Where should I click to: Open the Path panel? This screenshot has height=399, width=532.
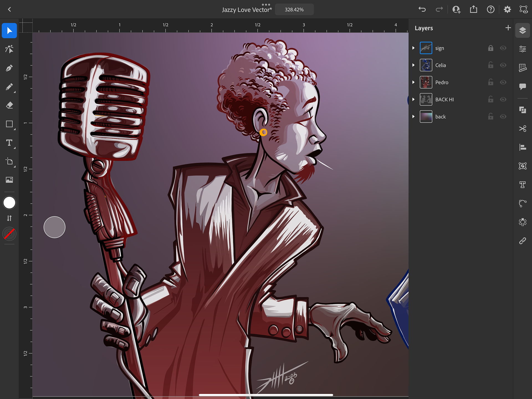click(523, 203)
